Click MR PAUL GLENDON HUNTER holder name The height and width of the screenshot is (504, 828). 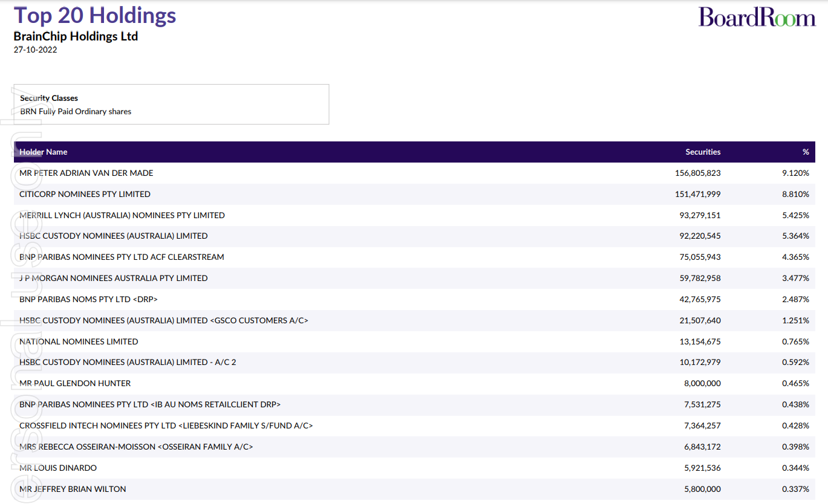75,383
